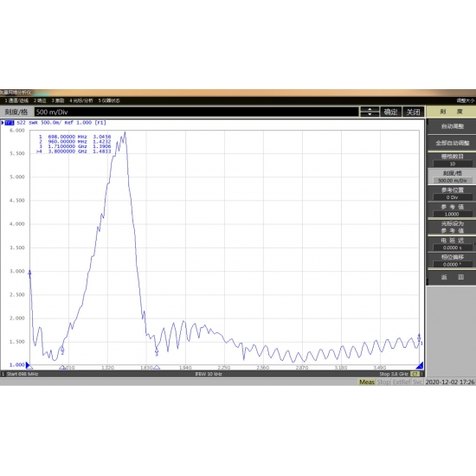476x476 pixels.
Task: Select the Tr1 trace indicator label
Action: coord(10,123)
